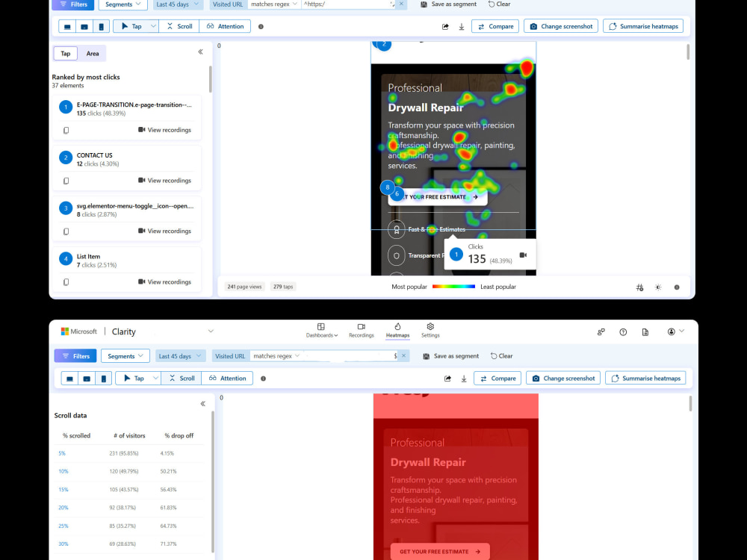Viewport: 747px width, 560px height.
Task: Select Tap heatmap type in bottom window
Action: [x=134, y=379]
